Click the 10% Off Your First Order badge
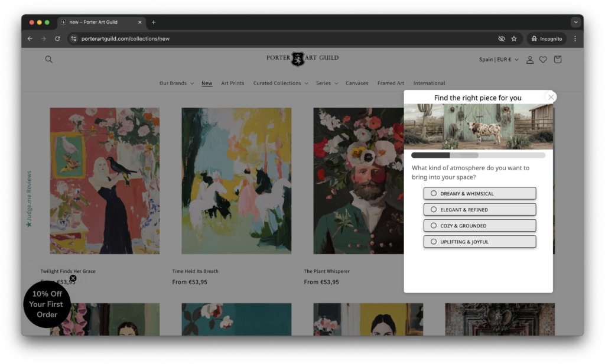Screen dimensions: 605x364 (47, 304)
